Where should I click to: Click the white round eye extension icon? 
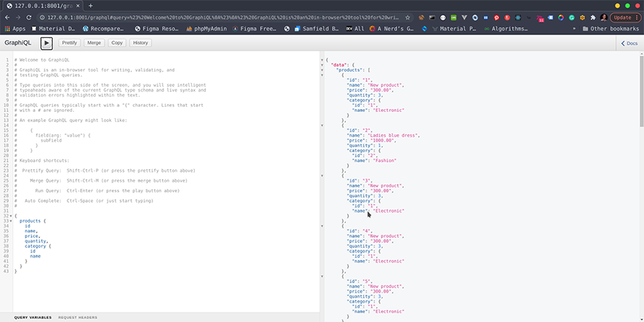point(443,18)
